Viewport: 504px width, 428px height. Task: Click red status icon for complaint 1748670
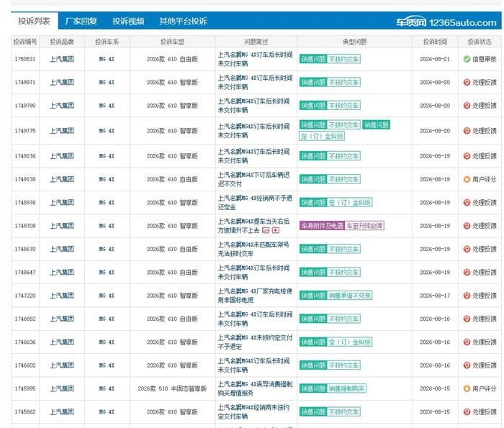pos(467,249)
